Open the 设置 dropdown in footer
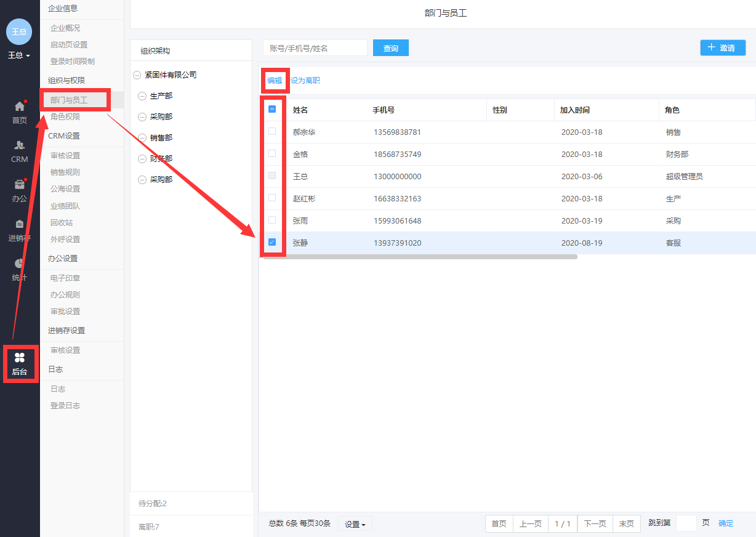The image size is (756, 537). pos(355,524)
